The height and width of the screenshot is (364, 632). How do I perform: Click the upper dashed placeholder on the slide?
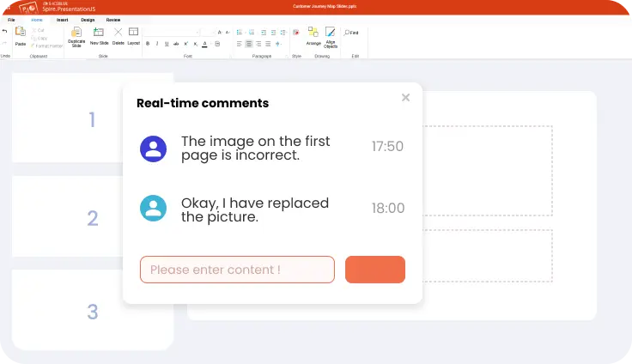click(x=487, y=171)
